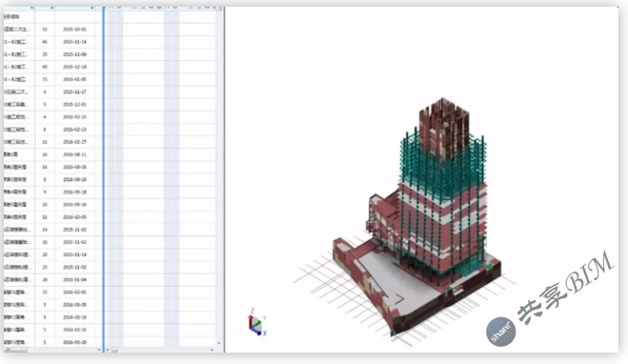Viewport: 628px width, 364px height.
Task: Select the date cell 2016-03-15
Action: (x=74, y=330)
